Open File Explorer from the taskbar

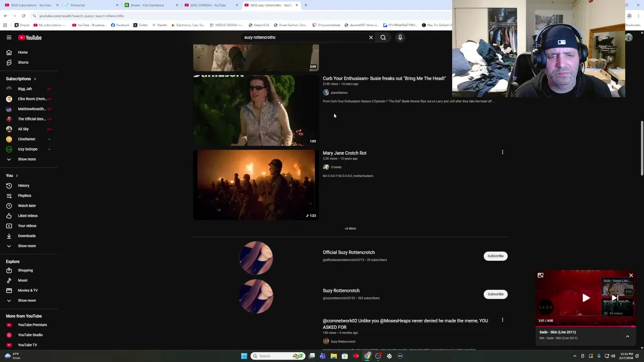coord(334,356)
